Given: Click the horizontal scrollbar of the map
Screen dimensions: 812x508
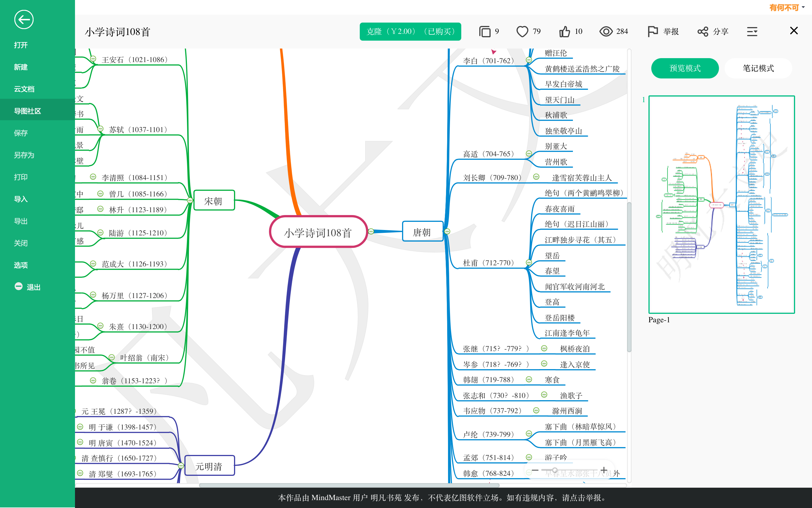Looking at the screenshot, I should 349,485.
